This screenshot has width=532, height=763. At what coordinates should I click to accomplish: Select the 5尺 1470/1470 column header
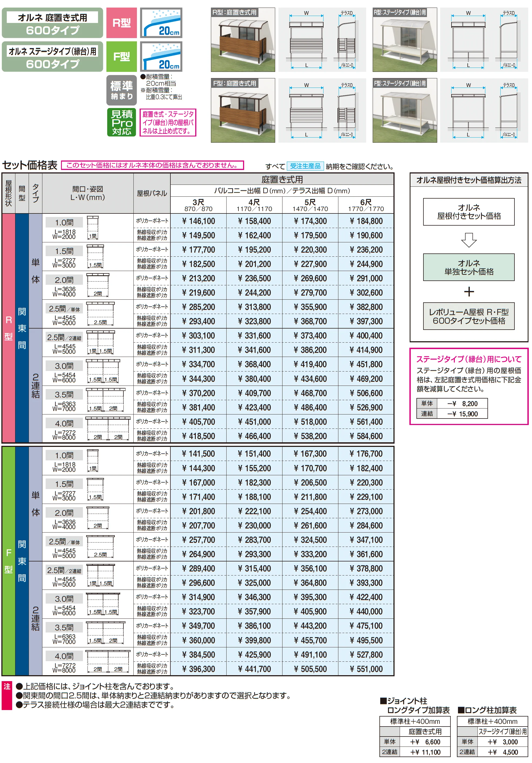click(310, 205)
